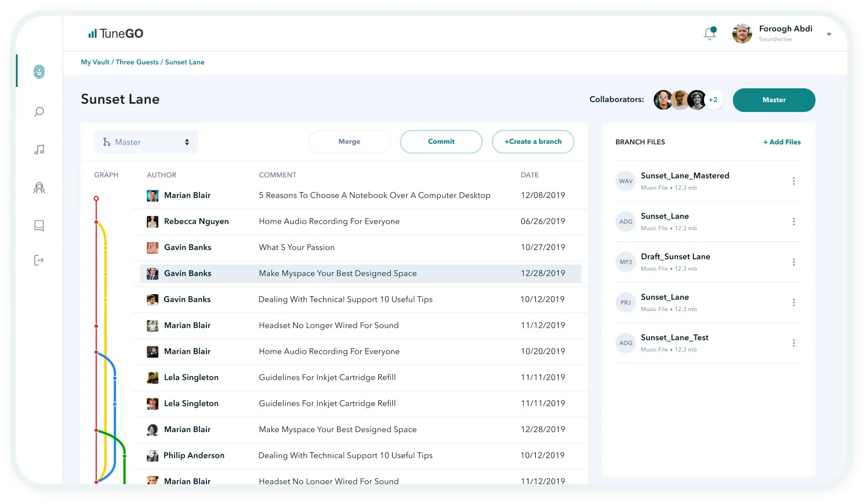867x504 pixels.
Task: Open options menu for Draft_Sunset Lane file
Action: pyautogui.click(x=794, y=262)
